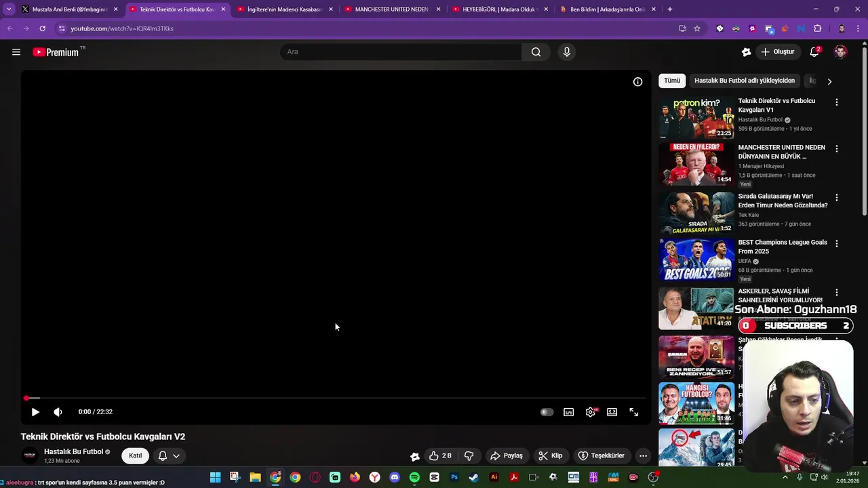
Task: Bookmark this page with the star
Action: pyautogui.click(x=696, y=28)
